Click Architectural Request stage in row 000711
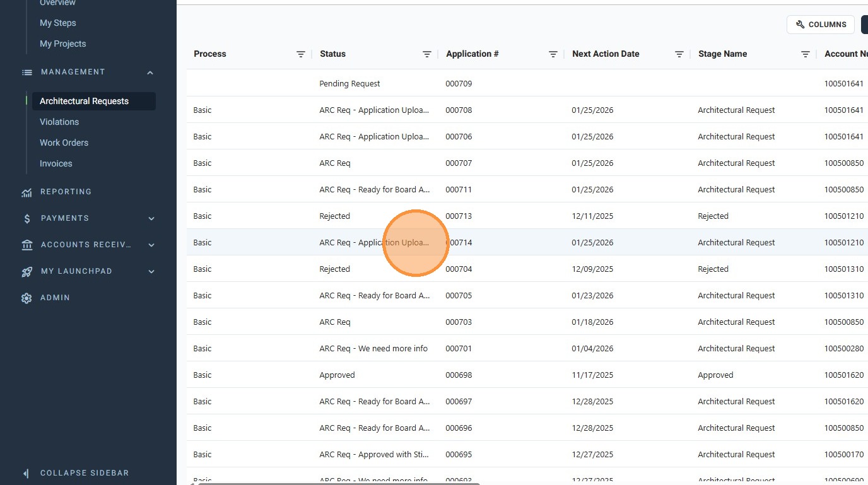868x485 pixels. 737,190
